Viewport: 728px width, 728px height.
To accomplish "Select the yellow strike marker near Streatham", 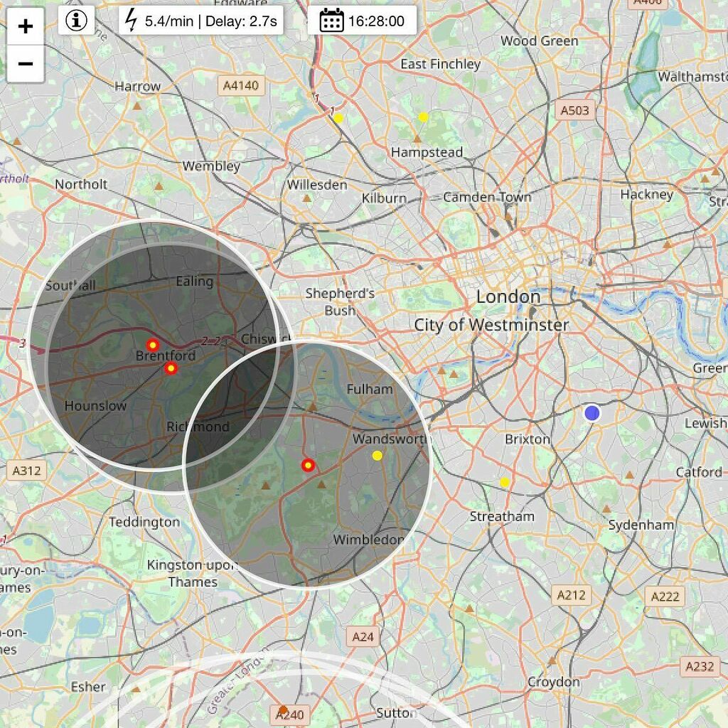I will coord(503,481).
